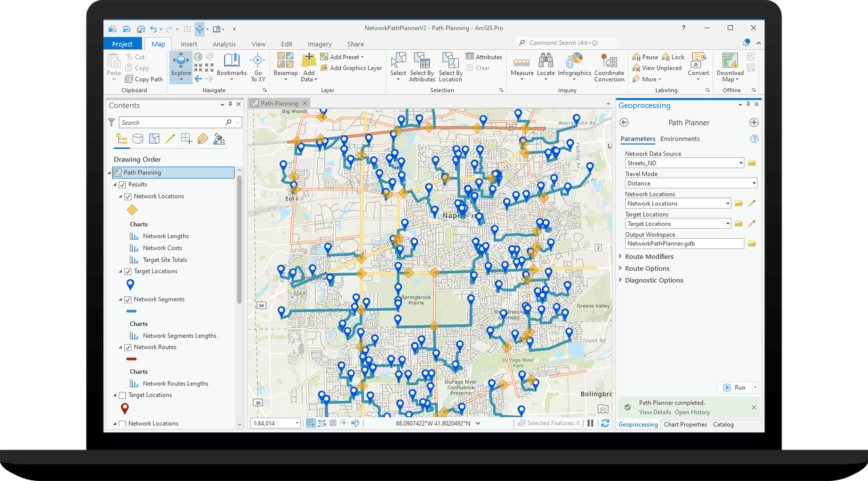
Task: Run the Path Planner tool
Action: (x=734, y=388)
